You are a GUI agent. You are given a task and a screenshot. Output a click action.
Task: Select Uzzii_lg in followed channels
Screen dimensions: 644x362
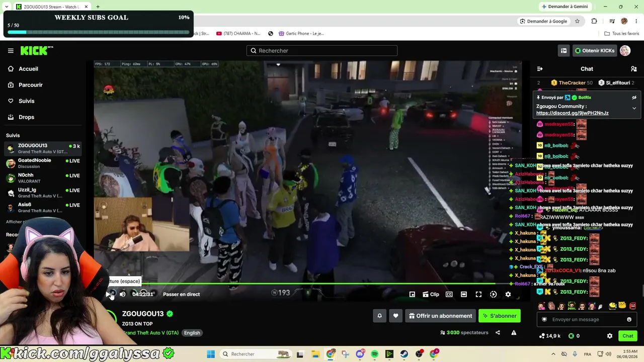coord(43,193)
